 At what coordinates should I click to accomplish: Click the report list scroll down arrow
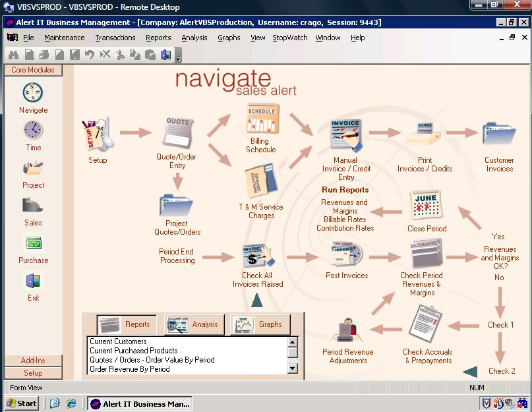pyautogui.click(x=293, y=368)
